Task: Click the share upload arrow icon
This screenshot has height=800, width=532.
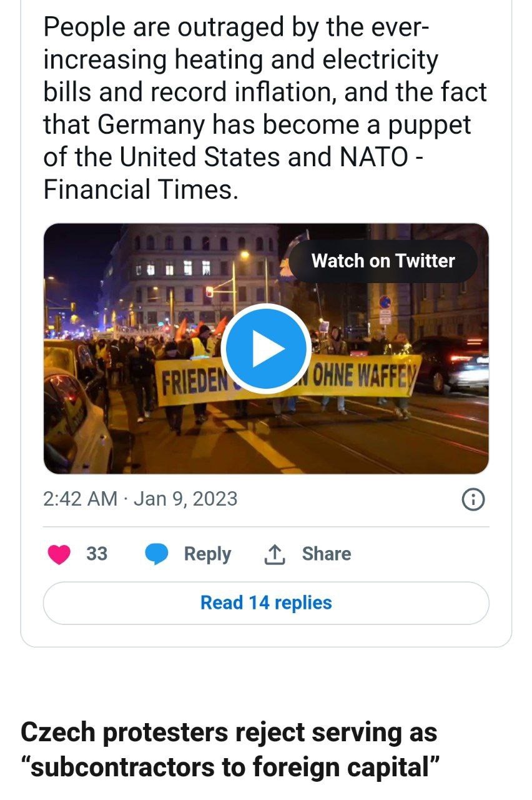Action: pyautogui.click(x=275, y=554)
